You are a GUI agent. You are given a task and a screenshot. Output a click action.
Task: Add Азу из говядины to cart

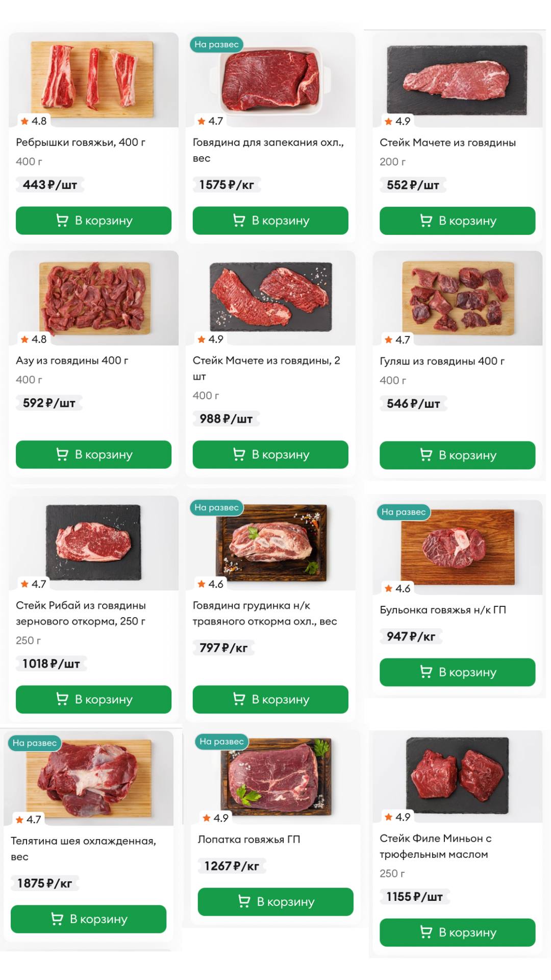pyautogui.click(x=93, y=454)
